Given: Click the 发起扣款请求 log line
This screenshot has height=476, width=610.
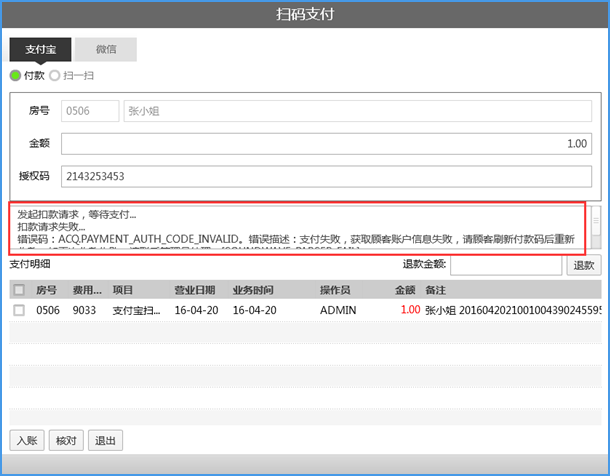Looking at the screenshot, I should click(77, 214).
